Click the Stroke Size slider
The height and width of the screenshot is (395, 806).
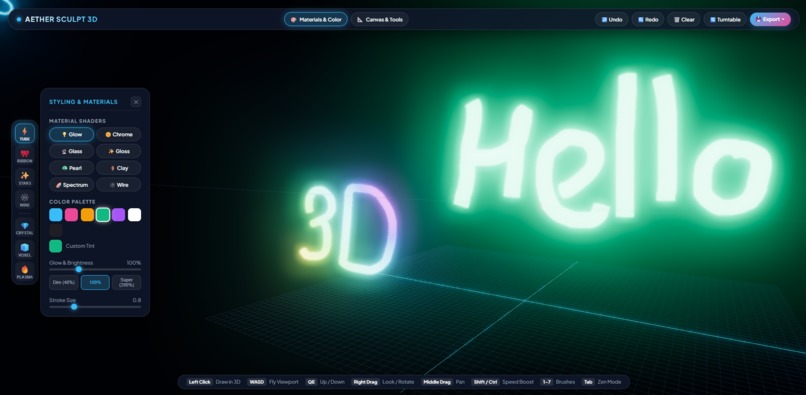point(95,307)
